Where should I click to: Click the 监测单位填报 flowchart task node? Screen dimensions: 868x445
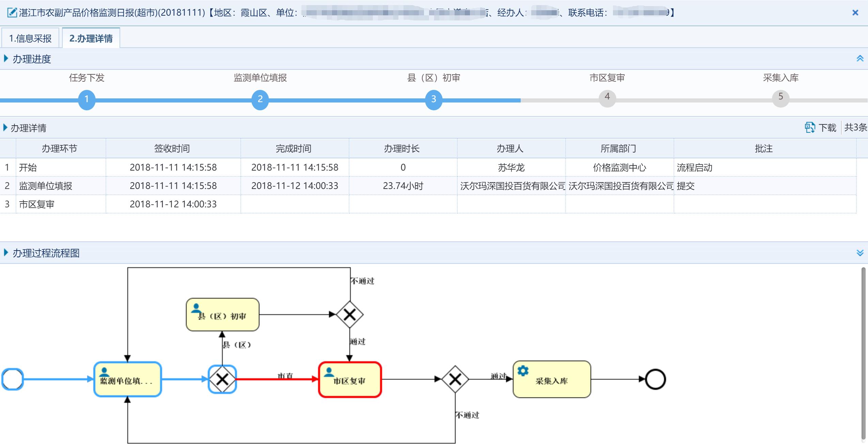pyautogui.click(x=127, y=379)
